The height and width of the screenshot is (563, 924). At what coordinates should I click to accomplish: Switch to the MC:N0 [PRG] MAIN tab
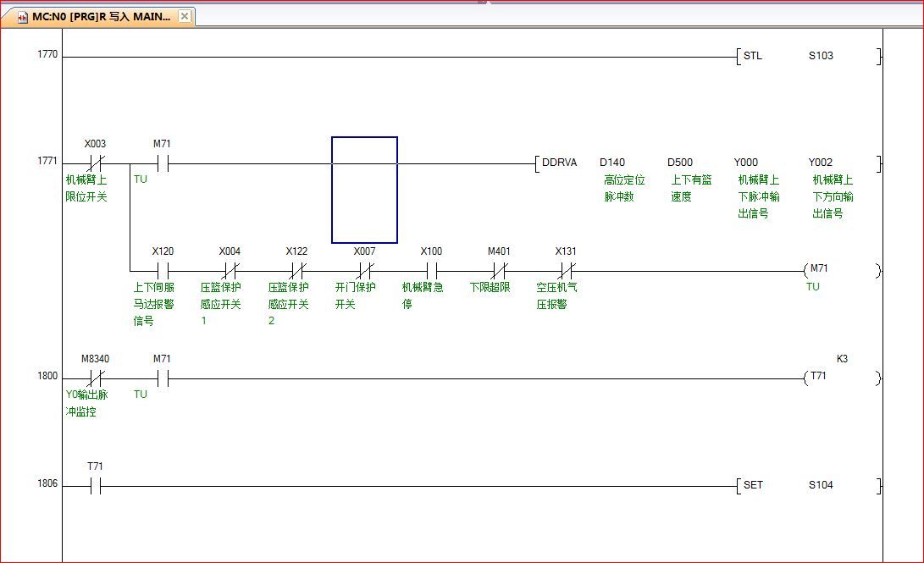(102, 17)
